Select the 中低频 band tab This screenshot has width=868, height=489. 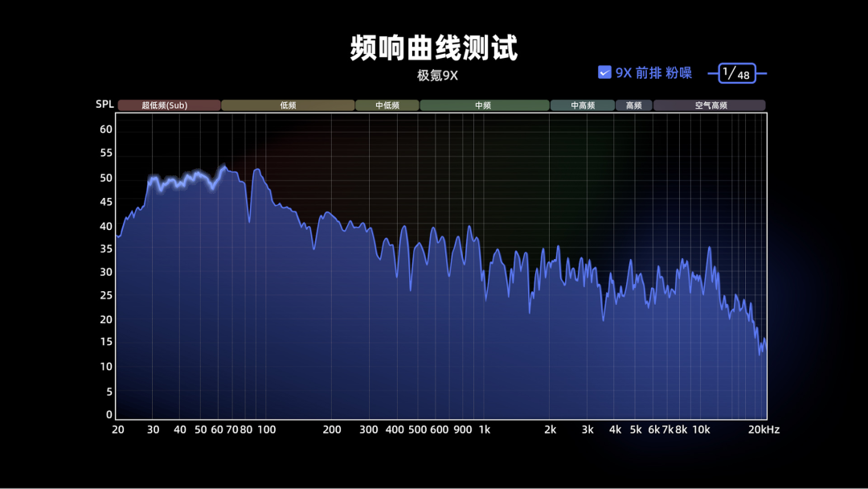click(x=387, y=105)
